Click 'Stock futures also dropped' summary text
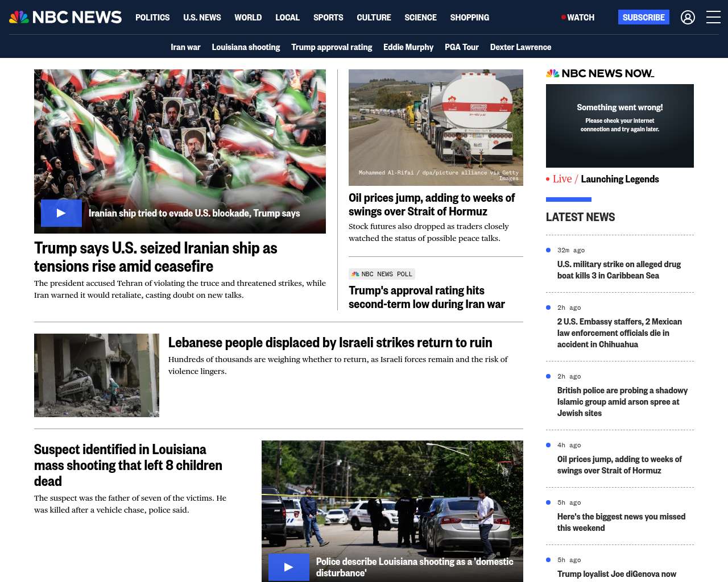This screenshot has width=728, height=582. [429, 232]
